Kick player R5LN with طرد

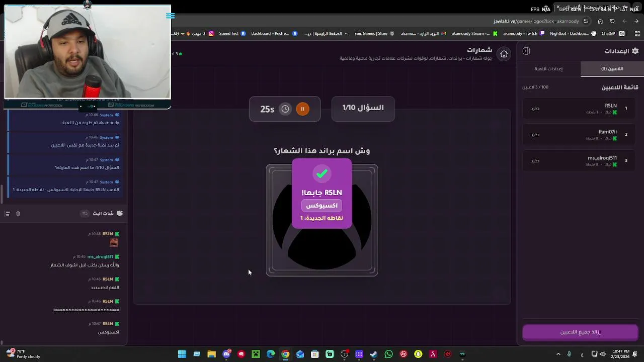point(535,109)
